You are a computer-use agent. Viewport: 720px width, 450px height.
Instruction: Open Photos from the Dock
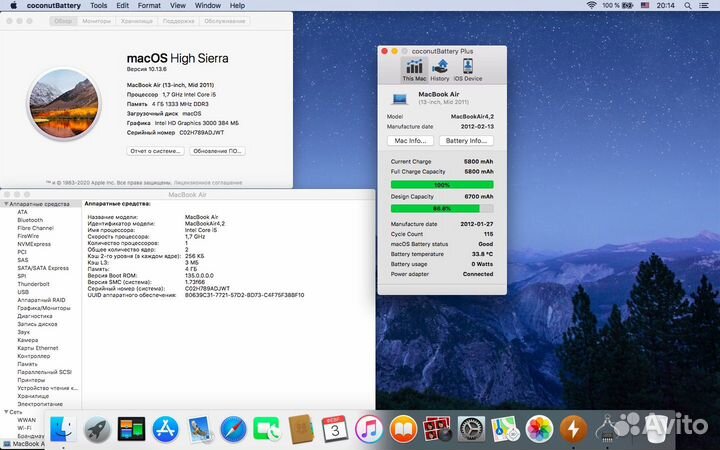539,429
